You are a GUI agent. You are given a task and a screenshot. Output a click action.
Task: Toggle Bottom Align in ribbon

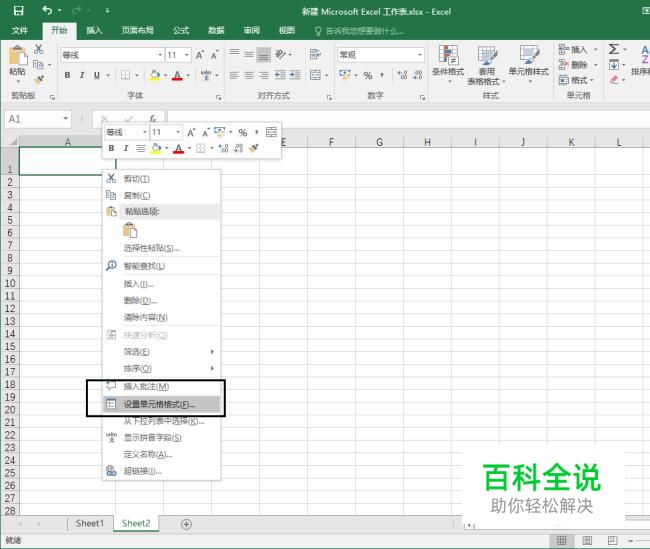click(x=263, y=54)
